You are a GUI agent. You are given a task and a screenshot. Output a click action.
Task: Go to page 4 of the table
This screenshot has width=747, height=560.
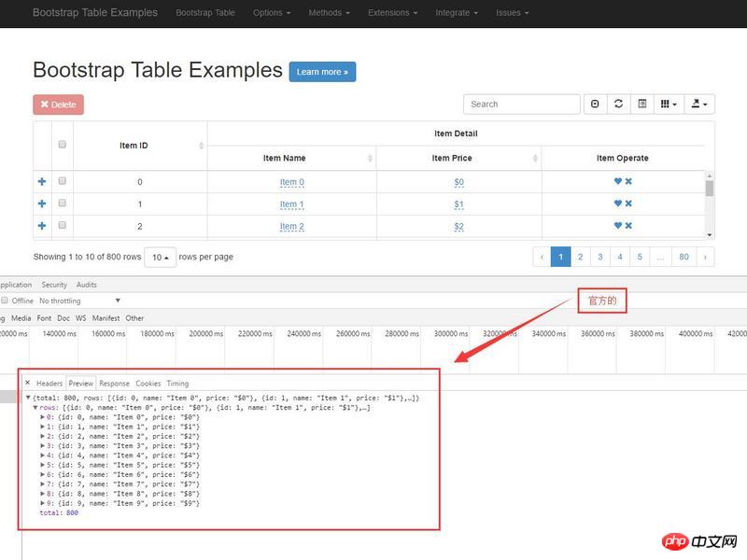point(620,258)
